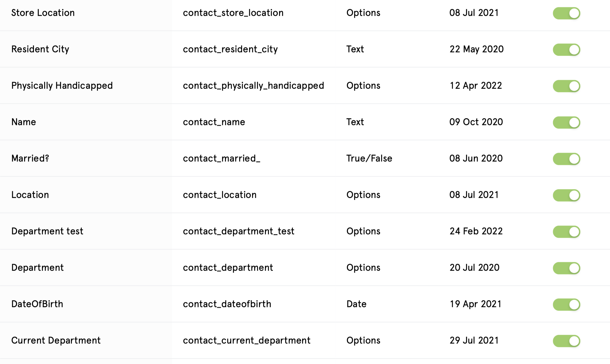Image resolution: width=610 pixels, height=364 pixels.
Task: Disable the DateOfBirth field toggle
Action: point(566,304)
